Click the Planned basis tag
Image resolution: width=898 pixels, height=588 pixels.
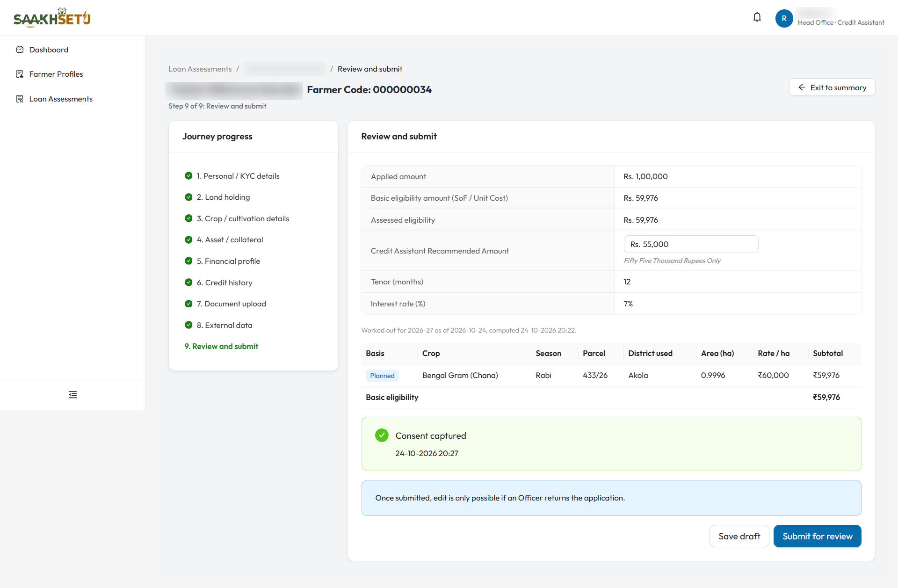[x=382, y=376]
